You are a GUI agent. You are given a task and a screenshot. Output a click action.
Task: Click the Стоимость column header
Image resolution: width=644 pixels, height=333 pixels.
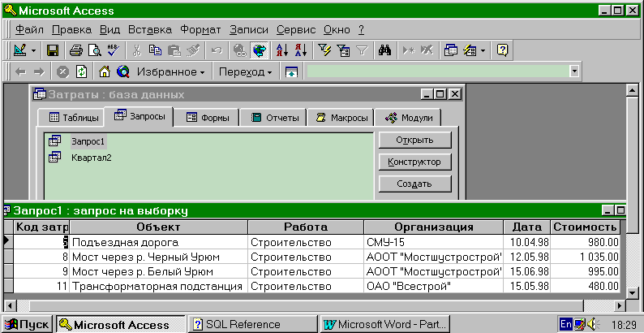coord(585,227)
